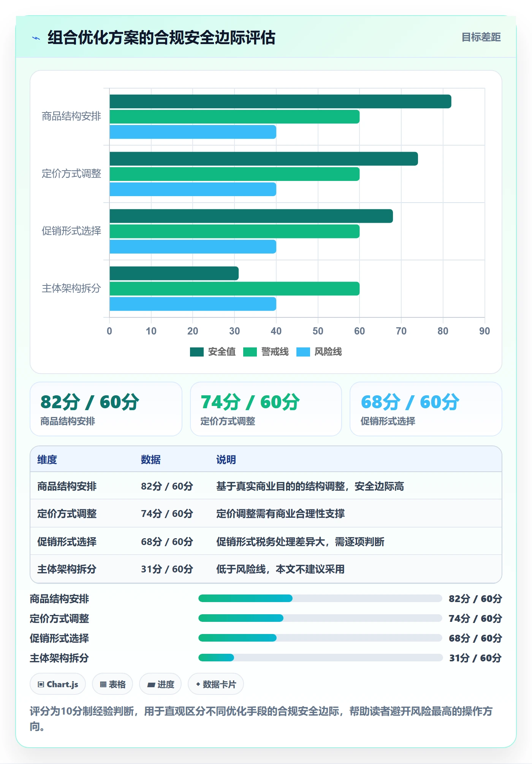Click the title 组合优化方案的合规安全边际评估
This screenshot has height=764, width=532.
[x=161, y=38]
